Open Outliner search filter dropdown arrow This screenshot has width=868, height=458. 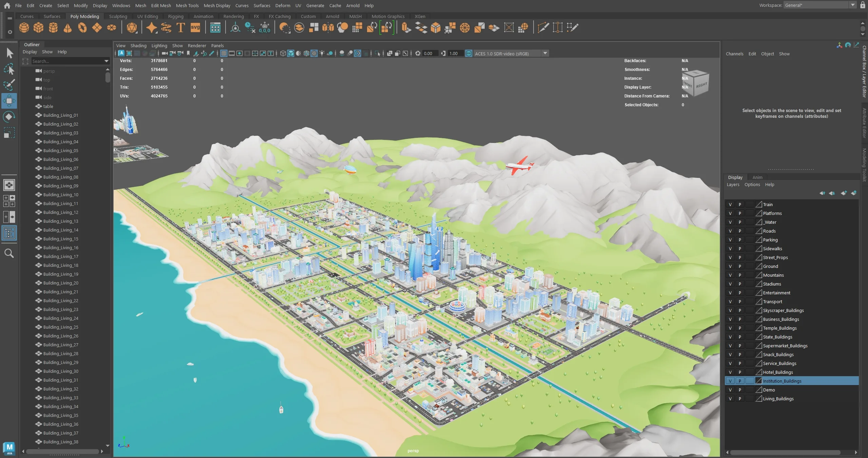click(x=106, y=61)
